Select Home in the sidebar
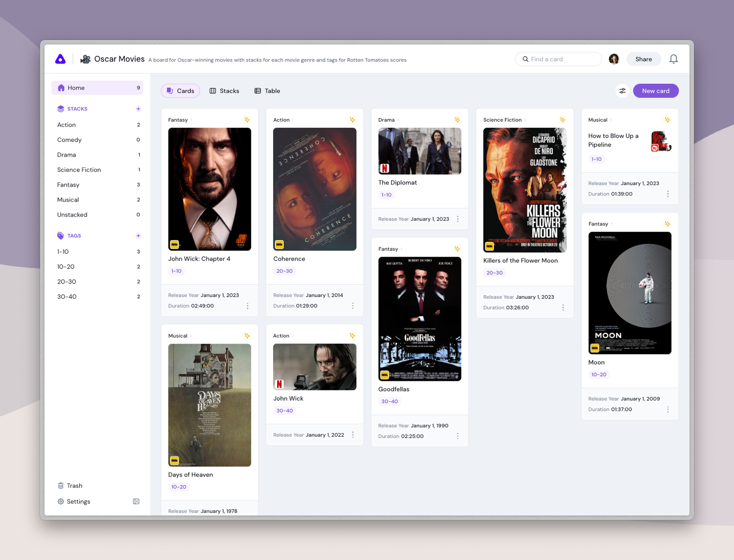The width and height of the screenshot is (734, 560). [x=97, y=88]
